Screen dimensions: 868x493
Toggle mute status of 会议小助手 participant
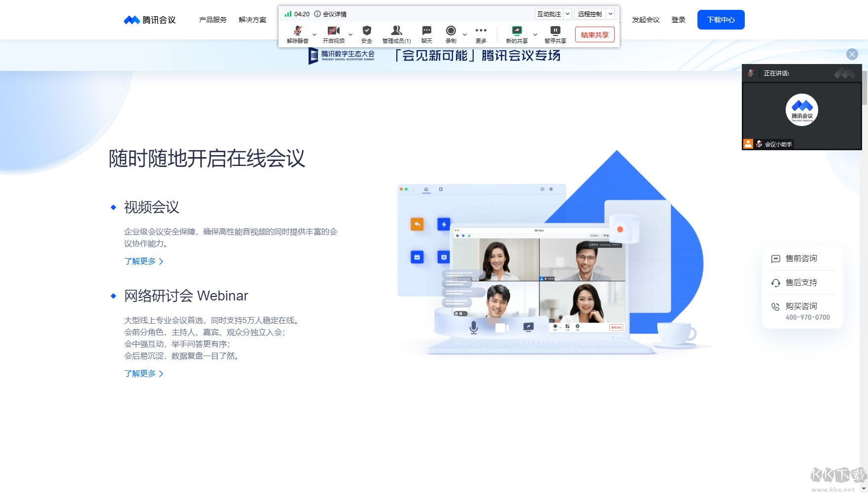click(x=759, y=144)
